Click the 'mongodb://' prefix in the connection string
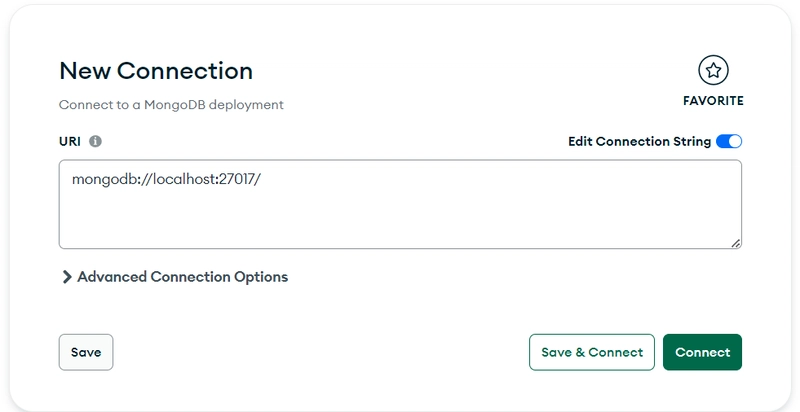This screenshot has width=800, height=412. click(x=110, y=181)
